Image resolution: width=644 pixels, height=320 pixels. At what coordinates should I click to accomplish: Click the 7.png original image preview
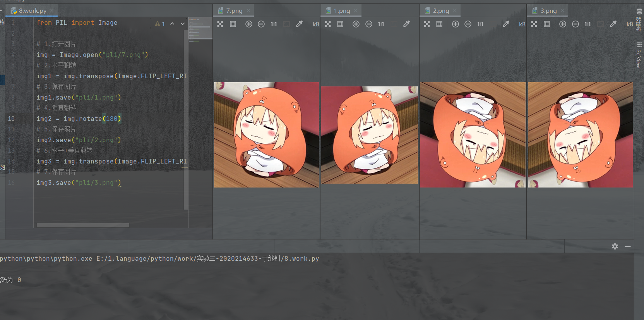coord(266,135)
